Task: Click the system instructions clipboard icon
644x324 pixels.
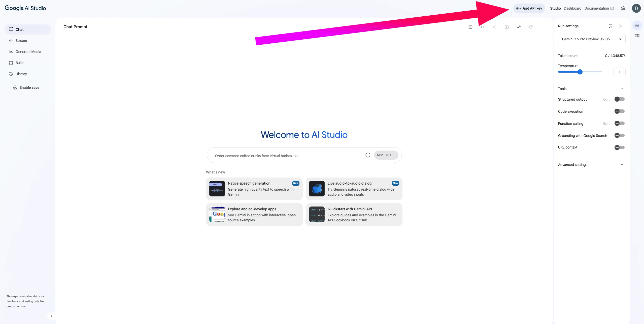Action: [470, 27]
